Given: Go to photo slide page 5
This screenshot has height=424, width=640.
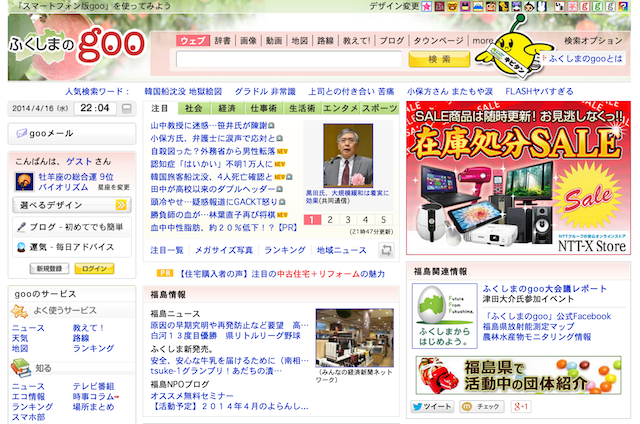Looking at the screenshot, I should pyautogui.click(x=384, y=220).
